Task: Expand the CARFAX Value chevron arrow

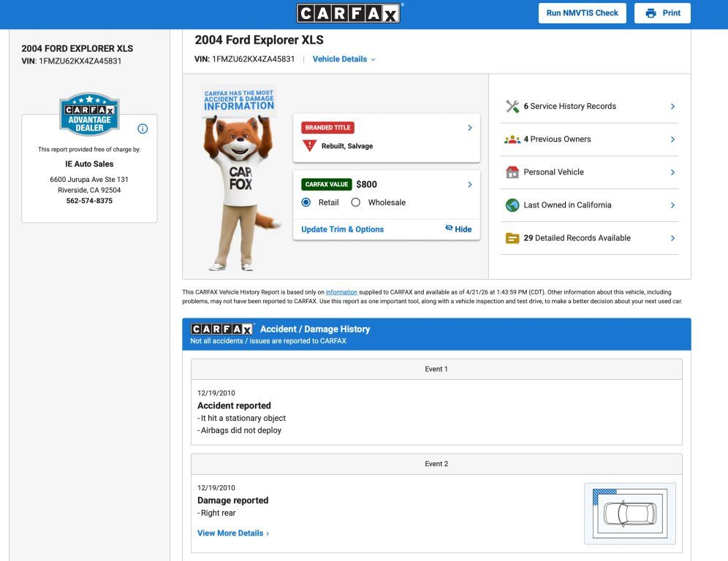Action: (469, 185)
